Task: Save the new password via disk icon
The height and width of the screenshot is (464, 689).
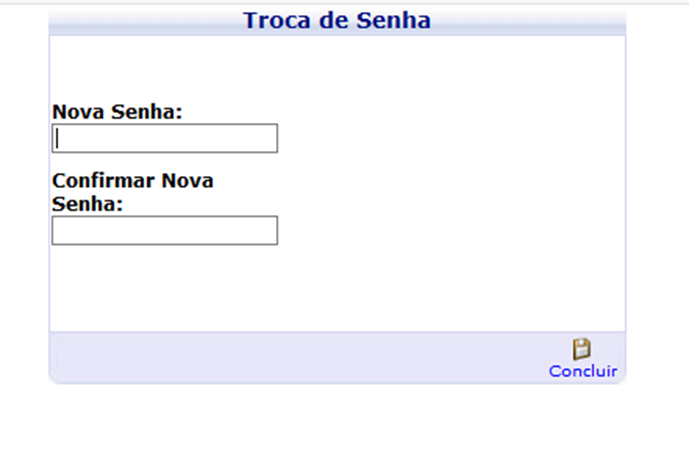Action: click(x=582, y=349)
